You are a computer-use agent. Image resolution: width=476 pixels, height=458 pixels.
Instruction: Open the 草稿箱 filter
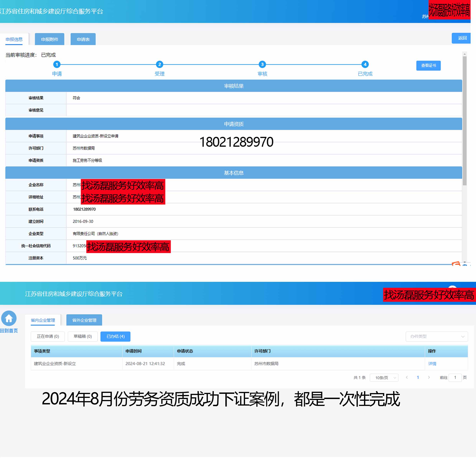click(83, 336)
